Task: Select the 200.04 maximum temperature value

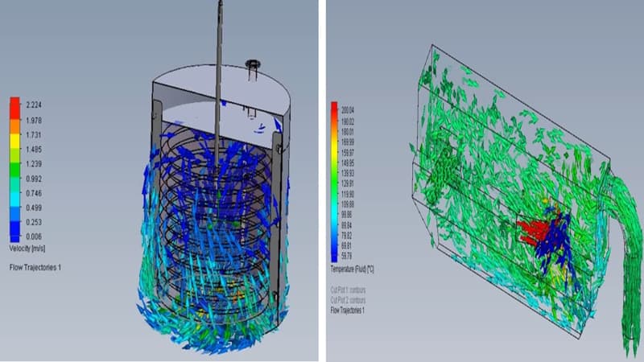Action: (348, 110)
